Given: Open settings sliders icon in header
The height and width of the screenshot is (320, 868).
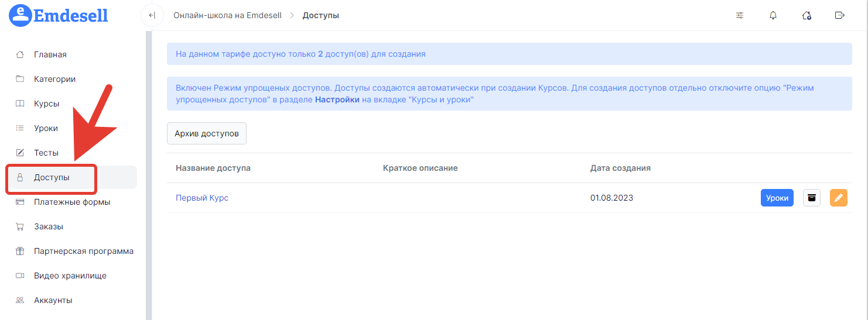Looking at the screenshot, I should tap(740, 15).
